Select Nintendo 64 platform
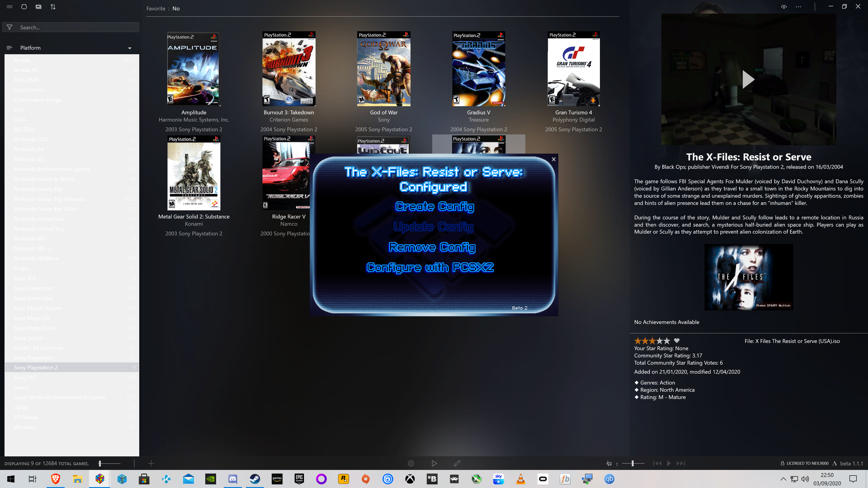 pos(72,149)
